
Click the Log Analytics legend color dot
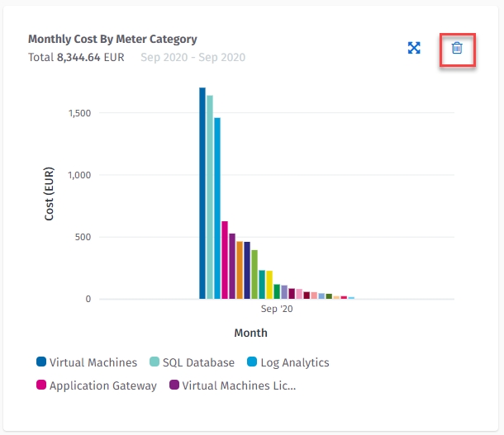(x=252, y=362)
